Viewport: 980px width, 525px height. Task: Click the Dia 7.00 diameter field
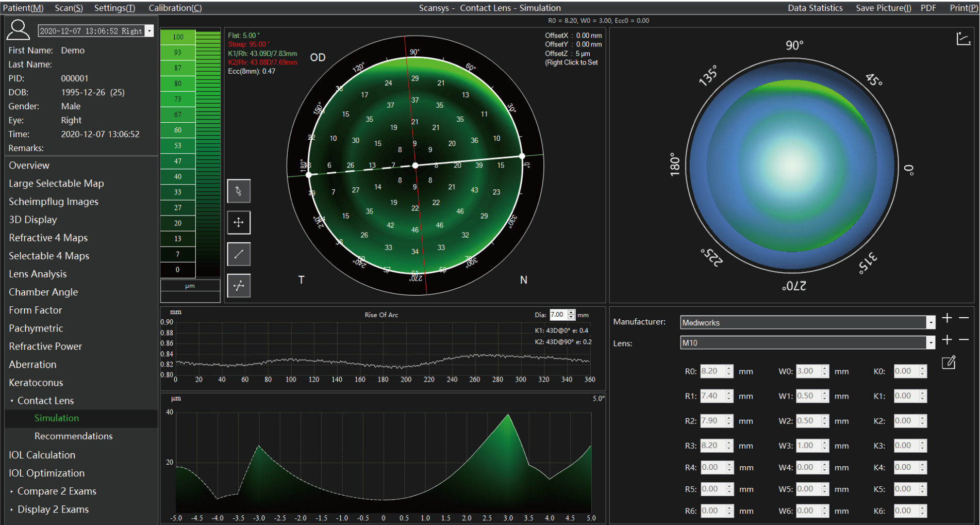[558, 315]
